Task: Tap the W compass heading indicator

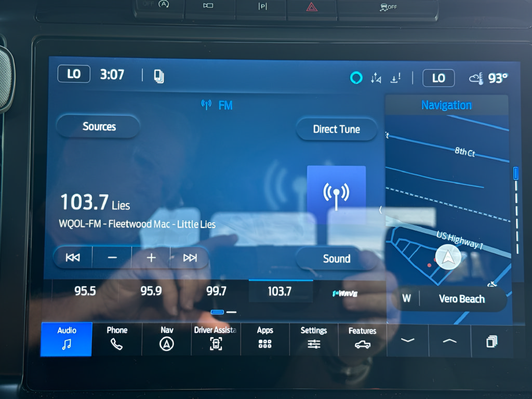Action: [x=406, y=298]
